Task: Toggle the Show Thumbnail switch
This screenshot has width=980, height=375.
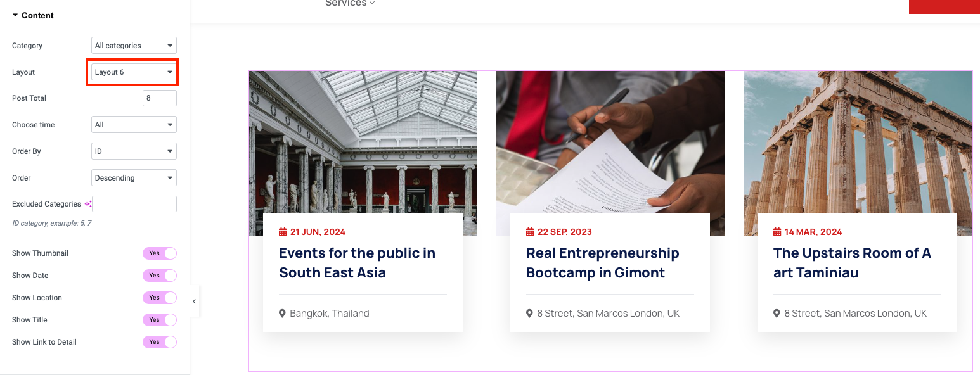Action: coord(159,253)
